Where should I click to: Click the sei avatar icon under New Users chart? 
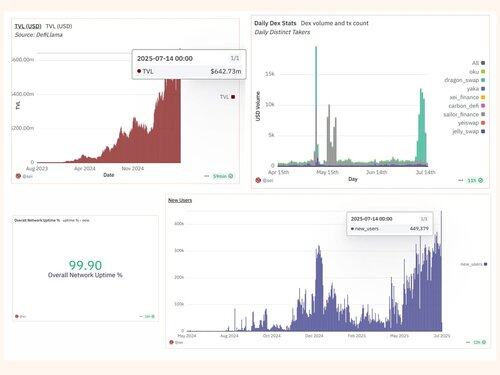pyautogui.click(x=171, y=342)
